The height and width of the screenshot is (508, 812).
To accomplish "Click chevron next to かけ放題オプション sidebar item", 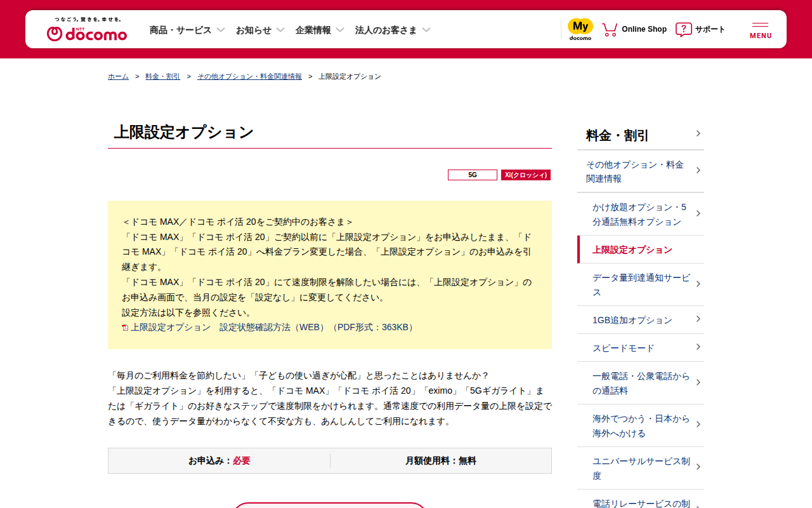I will point(698,213).
